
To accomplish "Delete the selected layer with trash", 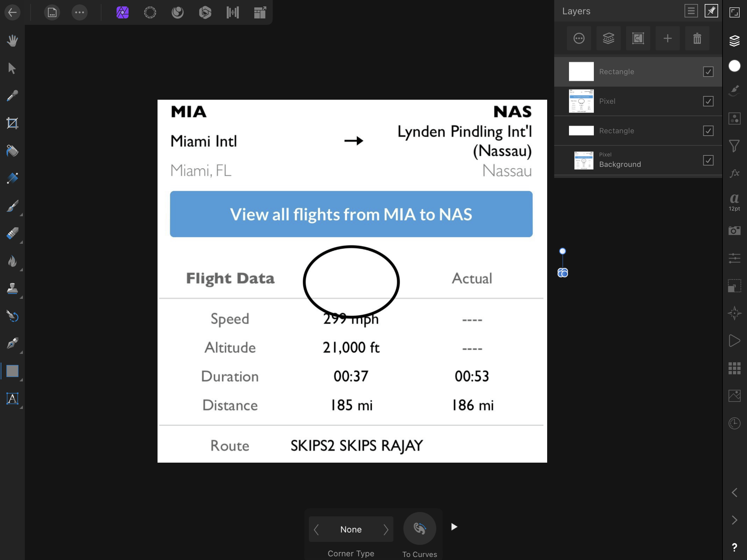I will click(697, 39).
